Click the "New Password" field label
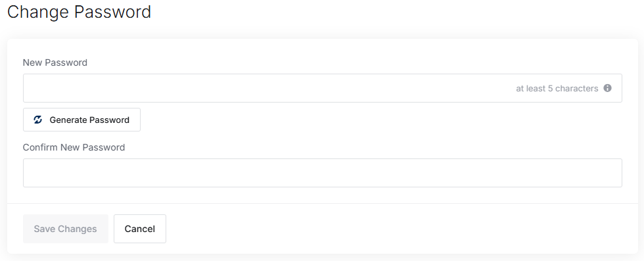Screen dimensions: 644x261 (x=55, y=62)
